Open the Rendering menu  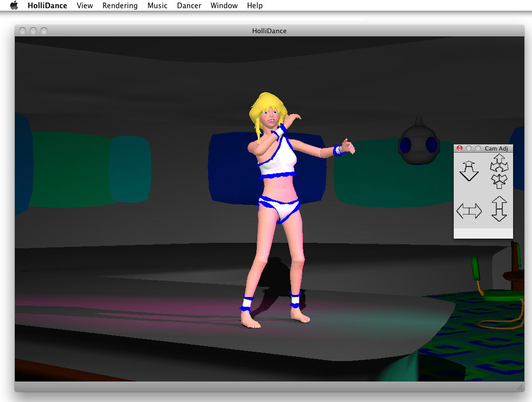point(120,6)
